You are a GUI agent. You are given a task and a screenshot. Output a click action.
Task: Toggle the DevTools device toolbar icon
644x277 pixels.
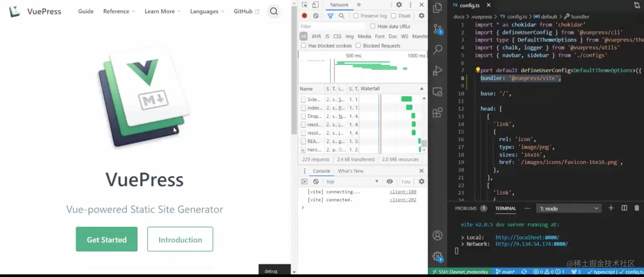point(315,5)
